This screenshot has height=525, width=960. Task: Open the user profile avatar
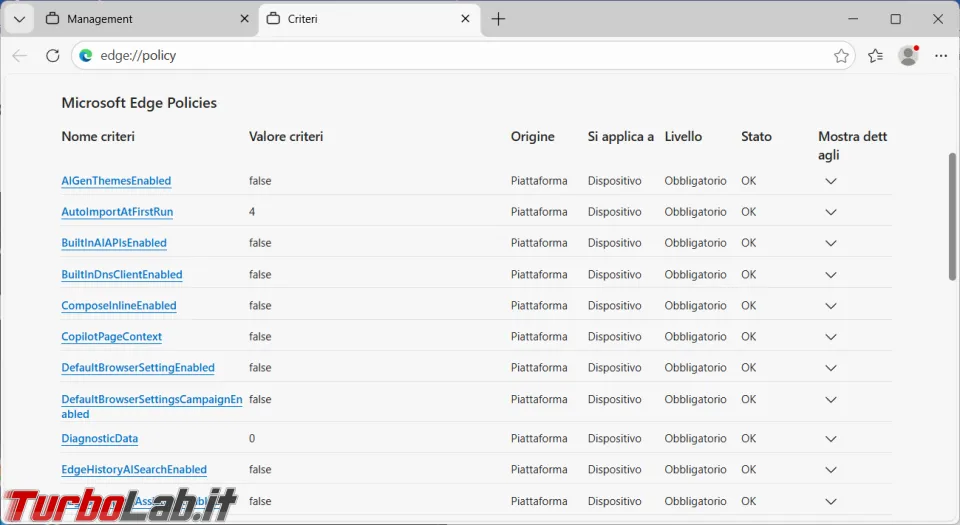(909, 56)
